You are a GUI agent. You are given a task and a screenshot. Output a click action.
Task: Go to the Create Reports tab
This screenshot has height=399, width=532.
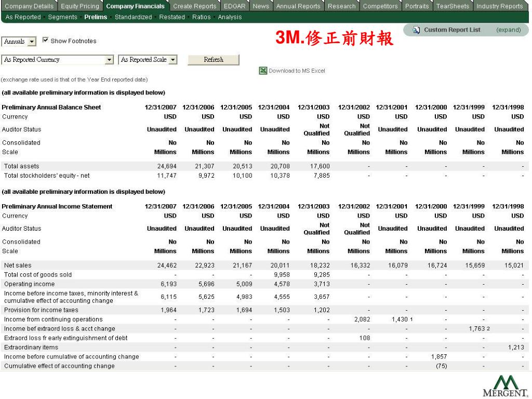pyautogui.click(x=194, y=6)
